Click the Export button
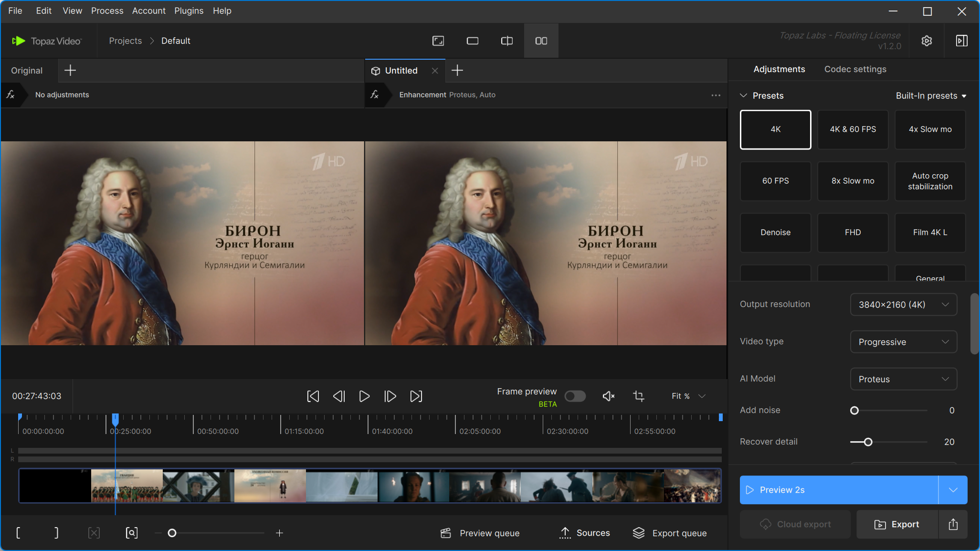Screen dimensions: 980x551 [897, 524]
